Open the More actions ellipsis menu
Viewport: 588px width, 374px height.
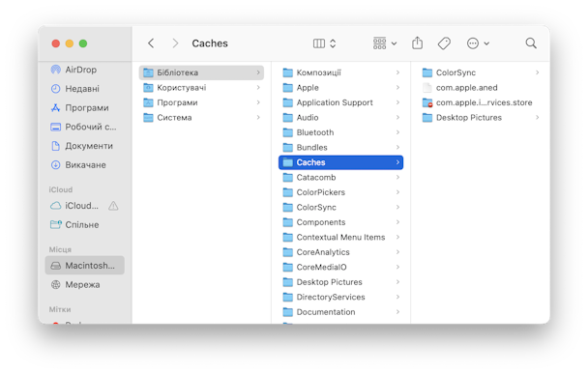point(478,43)
